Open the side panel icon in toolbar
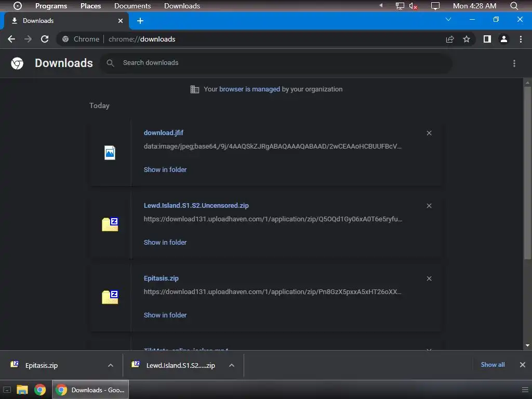 (x=487, y=39)
